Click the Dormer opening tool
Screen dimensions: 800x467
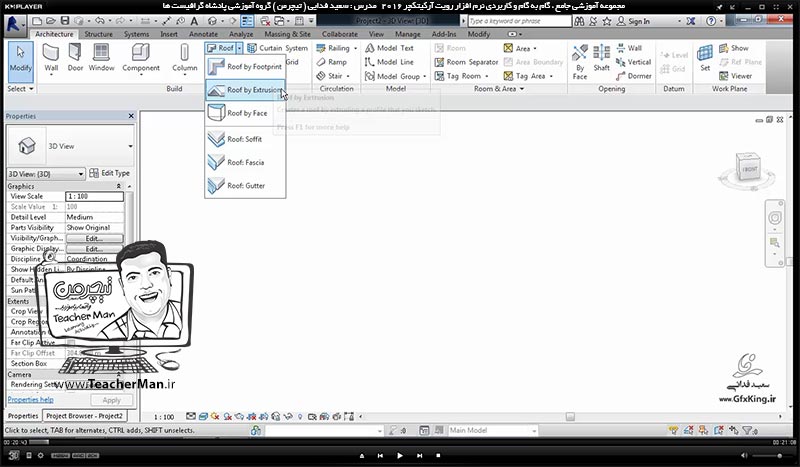tap(633, 76)
